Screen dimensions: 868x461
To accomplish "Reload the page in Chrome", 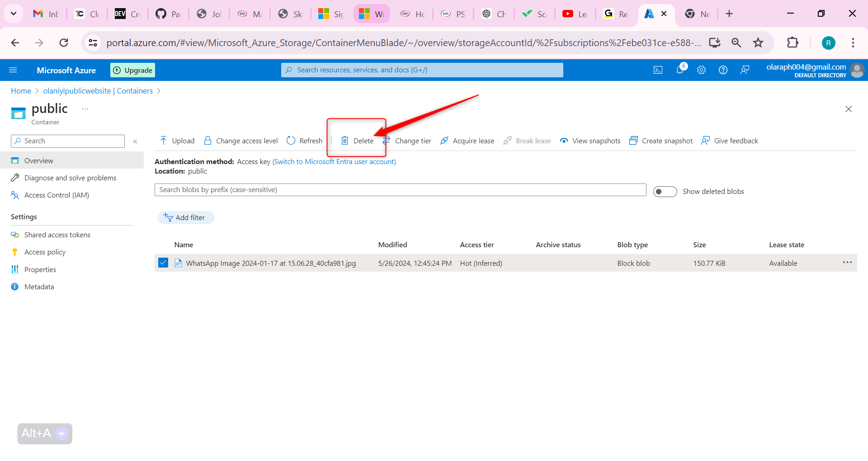I will click(x=64, y=42).
